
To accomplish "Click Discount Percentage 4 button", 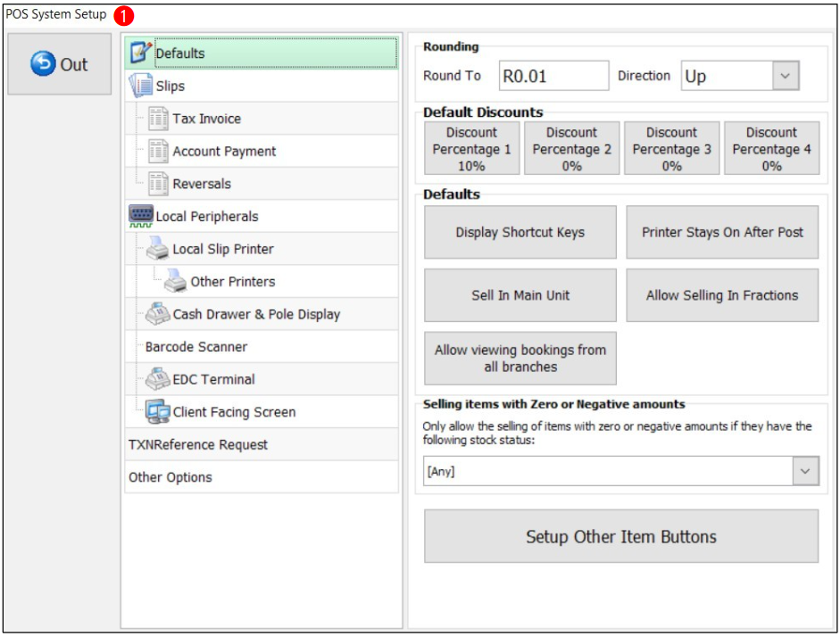I will [x=772, y=148].
